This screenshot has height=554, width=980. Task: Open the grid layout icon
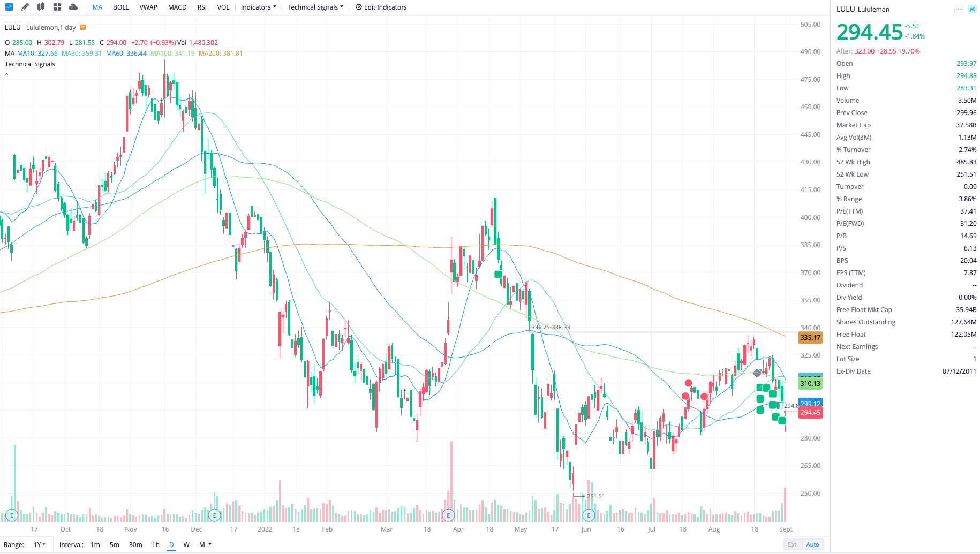pos(57,7)
